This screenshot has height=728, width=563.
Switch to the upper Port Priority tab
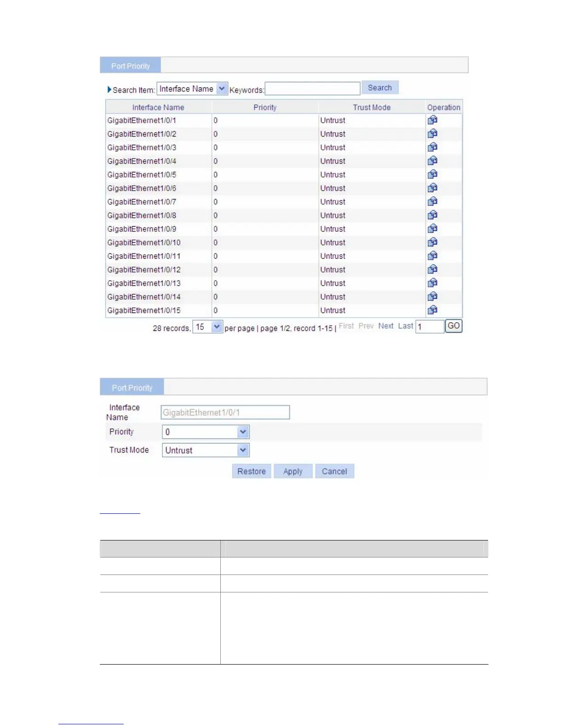(x=131, y=66)
